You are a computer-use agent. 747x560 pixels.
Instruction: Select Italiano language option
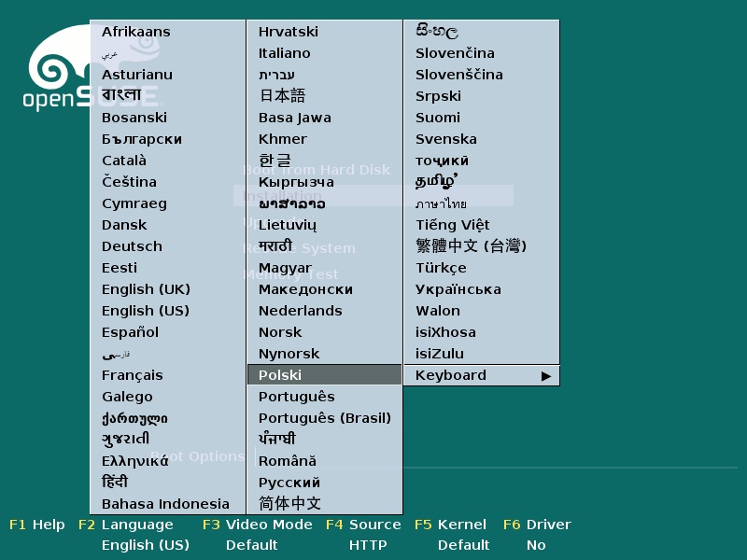point(284,53)
